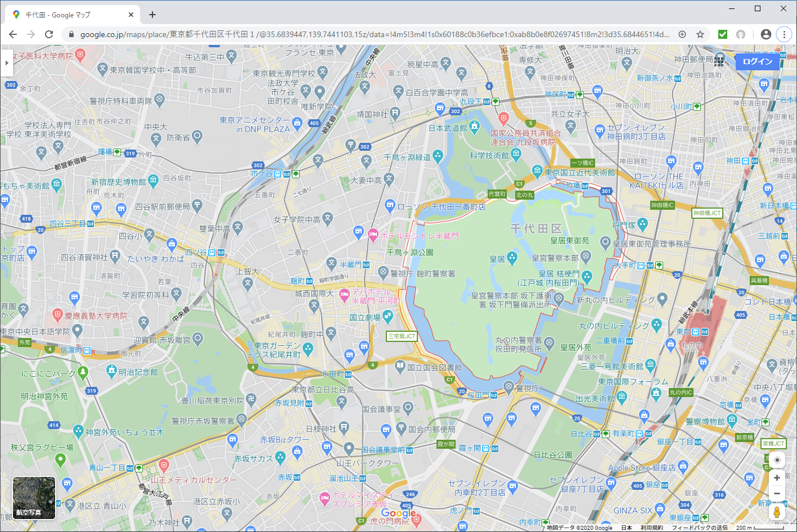The width and height of the screenshot is (797, 532).
Task: Click the 半蔵門 station label
Action: click(x=350, y=264)
